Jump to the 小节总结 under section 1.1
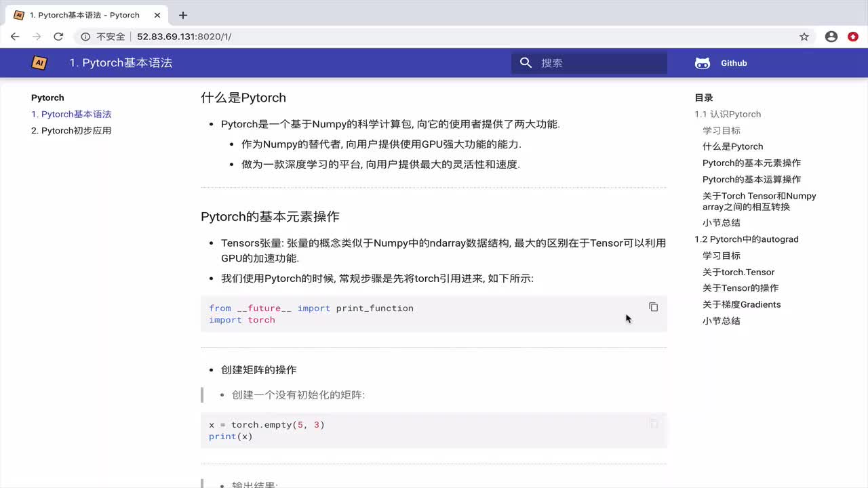 coord(722,223)
